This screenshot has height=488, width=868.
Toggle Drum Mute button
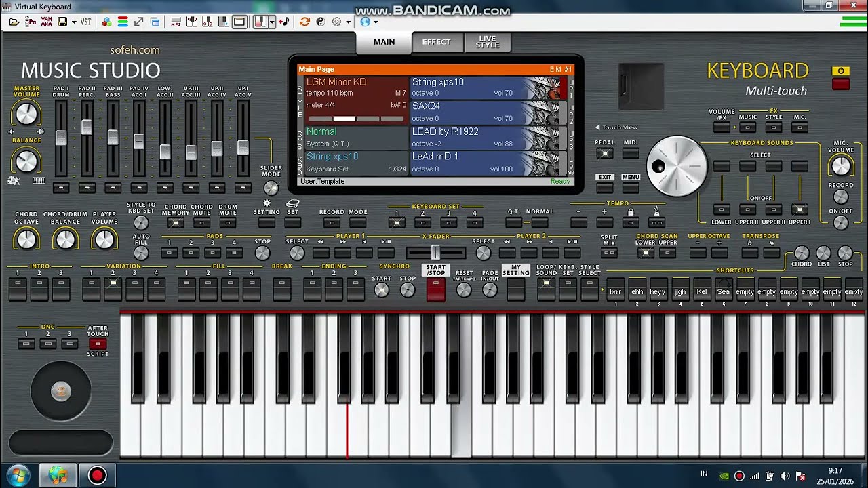pyautogui.click(x=228, y=222)
